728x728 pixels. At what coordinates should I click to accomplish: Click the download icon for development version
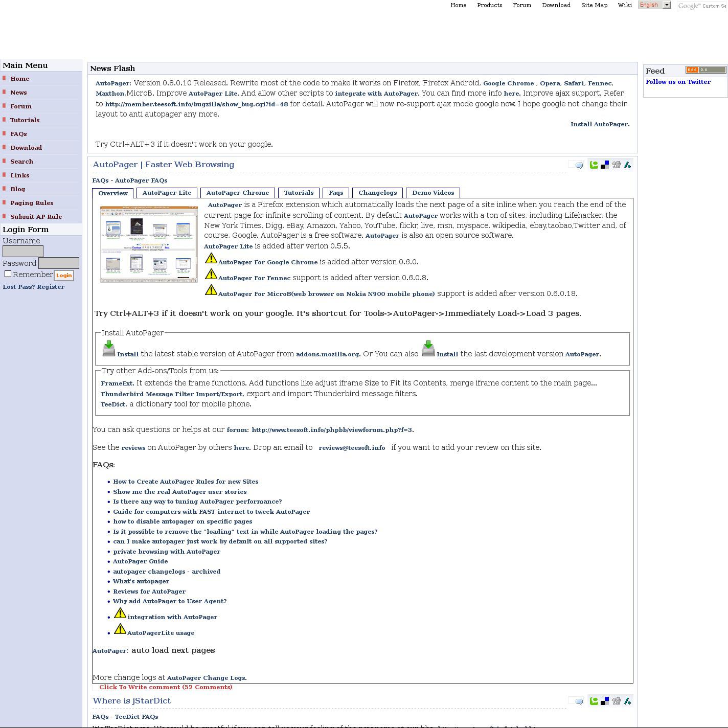pos(428,349)
